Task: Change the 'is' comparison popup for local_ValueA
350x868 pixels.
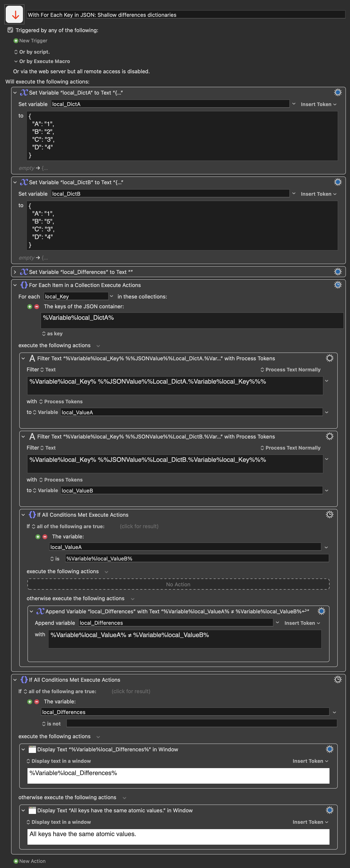Action: click(x=55, y=559)
